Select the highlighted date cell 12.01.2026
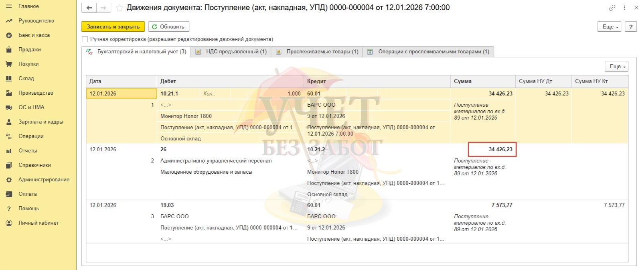Image resolution: width=644 pixels, height=270 pixels. click(x=122, y=94)
